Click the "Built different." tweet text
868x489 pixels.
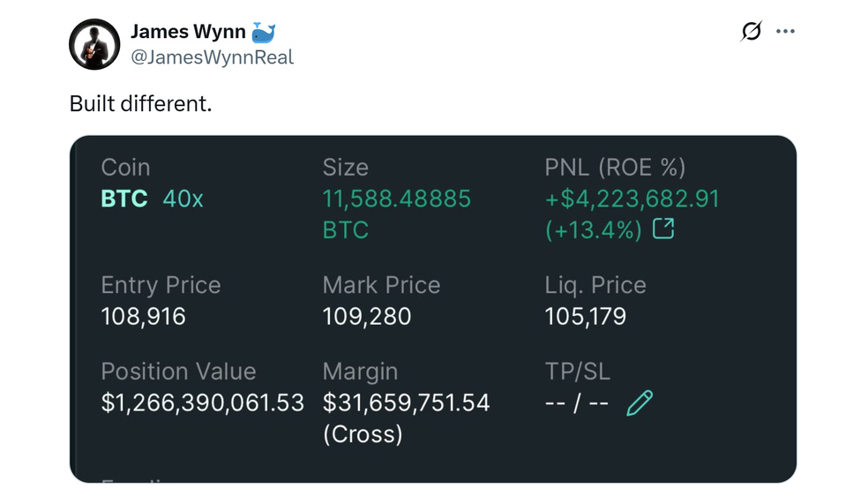[140, 104]
